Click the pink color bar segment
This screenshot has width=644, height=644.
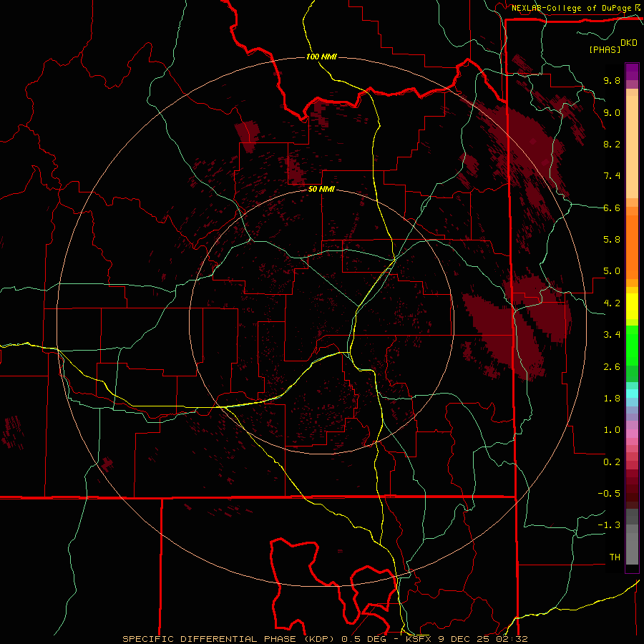click(x=632, y=434)
